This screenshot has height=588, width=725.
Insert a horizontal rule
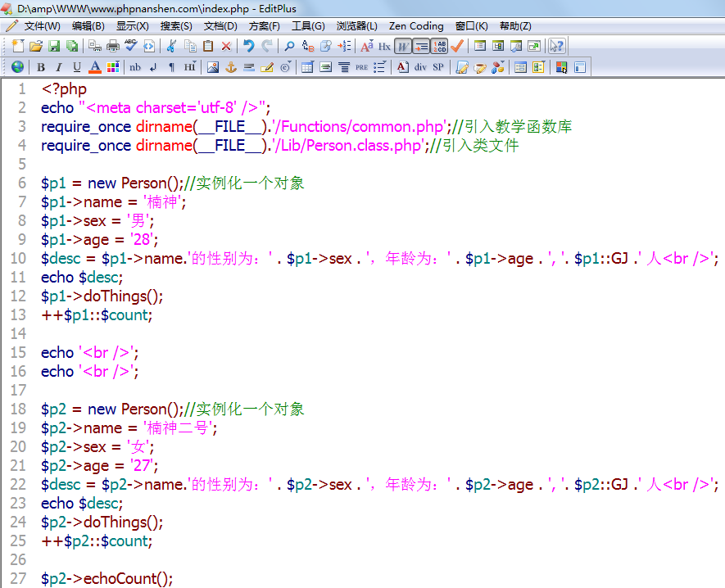[x=249, y=67]
